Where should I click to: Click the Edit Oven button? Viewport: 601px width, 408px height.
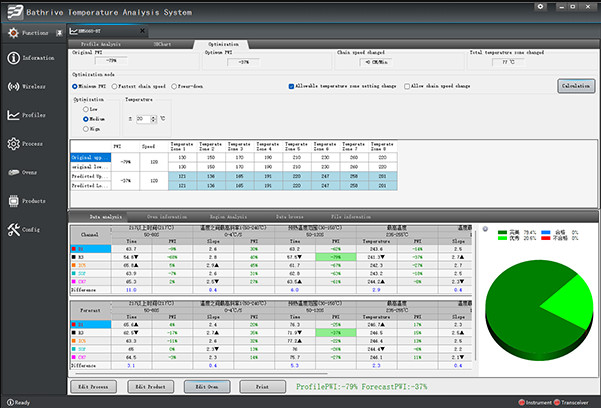207,387
